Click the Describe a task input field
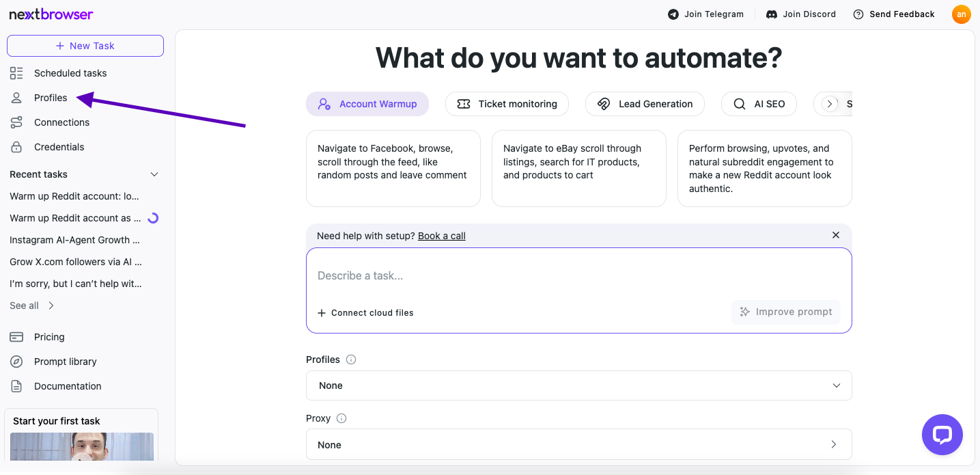 click(579, 276)
